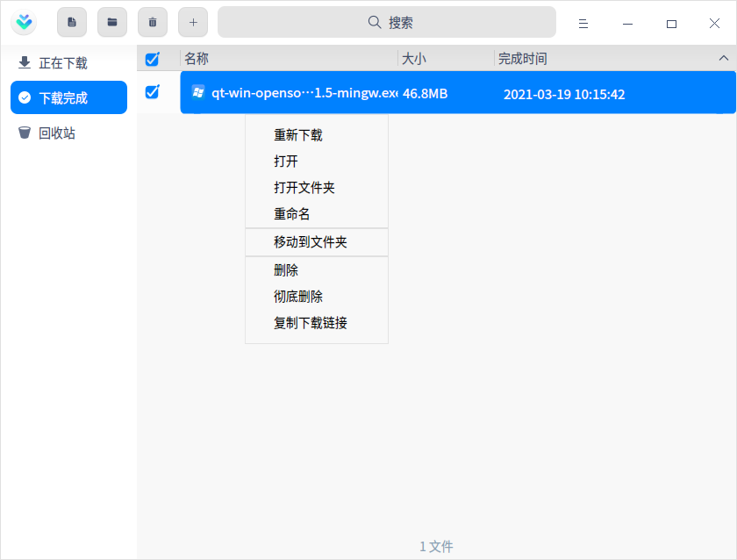Click the 1 文件 status text
This screenshot has width=737, height=560.
[436, 546]
